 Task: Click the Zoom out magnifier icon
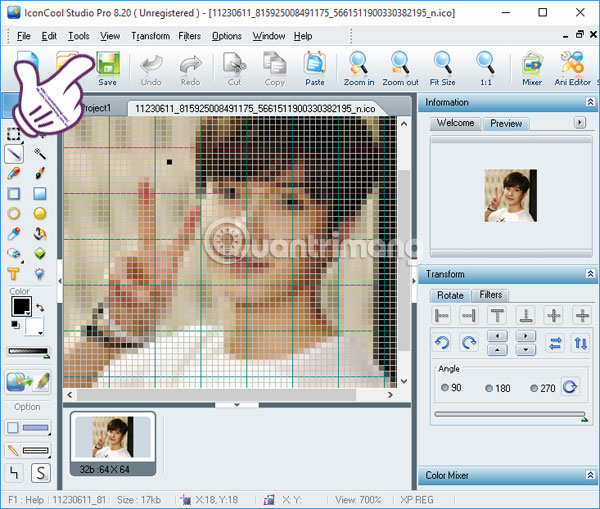coord(400,69)
